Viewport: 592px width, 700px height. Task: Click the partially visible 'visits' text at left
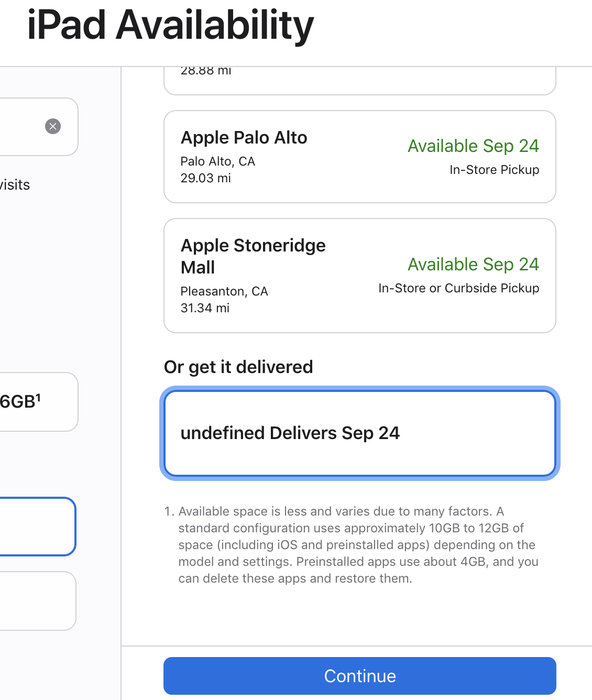click(15, 185)
